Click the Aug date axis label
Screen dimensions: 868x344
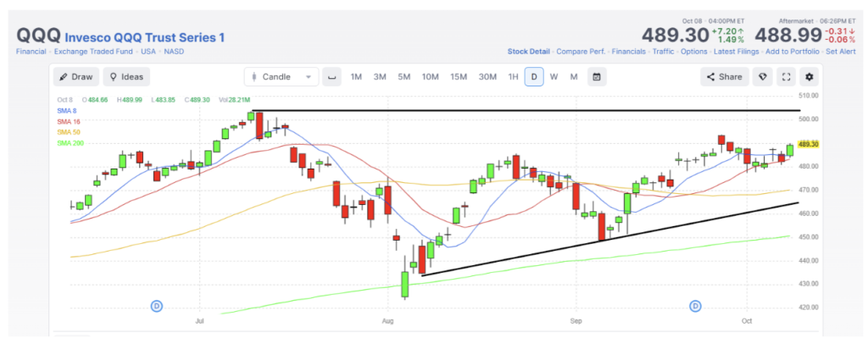coord(387,321)
